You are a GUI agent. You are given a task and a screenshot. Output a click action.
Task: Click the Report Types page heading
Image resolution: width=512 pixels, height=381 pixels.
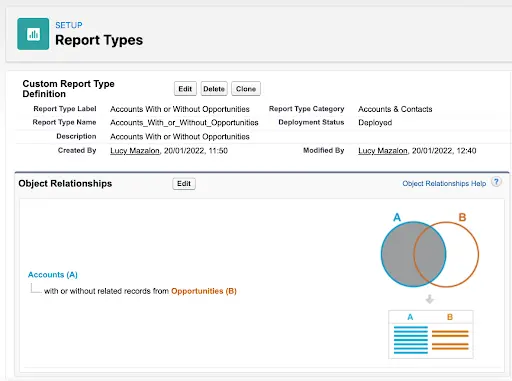point(99,40)
